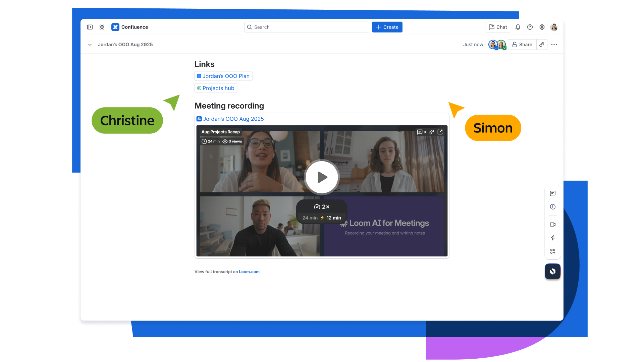
Task: Collapse the left sidebar panel icon
Action: pyautogui.click(x=90, y=27)
